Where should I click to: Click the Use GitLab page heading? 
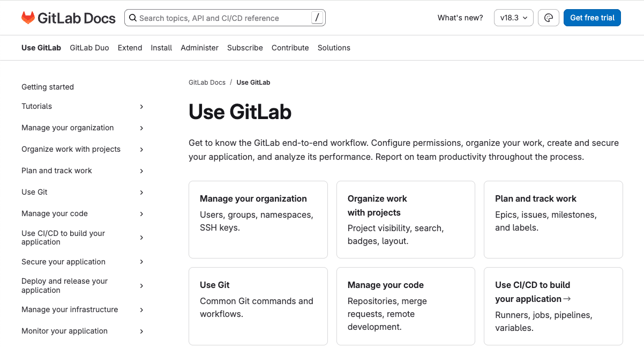point(240,112)
